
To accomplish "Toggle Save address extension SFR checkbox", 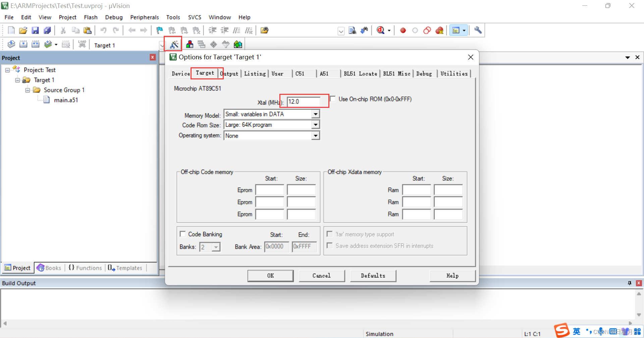I will tap(330, 246).
